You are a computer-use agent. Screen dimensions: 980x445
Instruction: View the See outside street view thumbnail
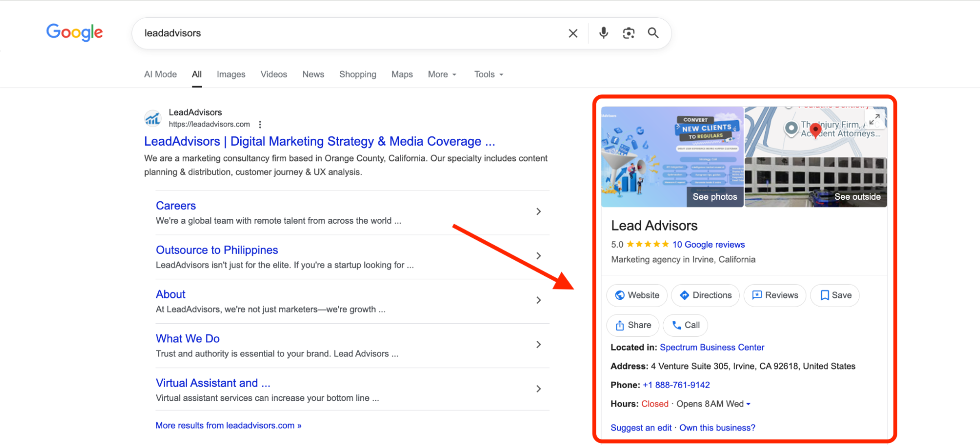tap(857, 196)
